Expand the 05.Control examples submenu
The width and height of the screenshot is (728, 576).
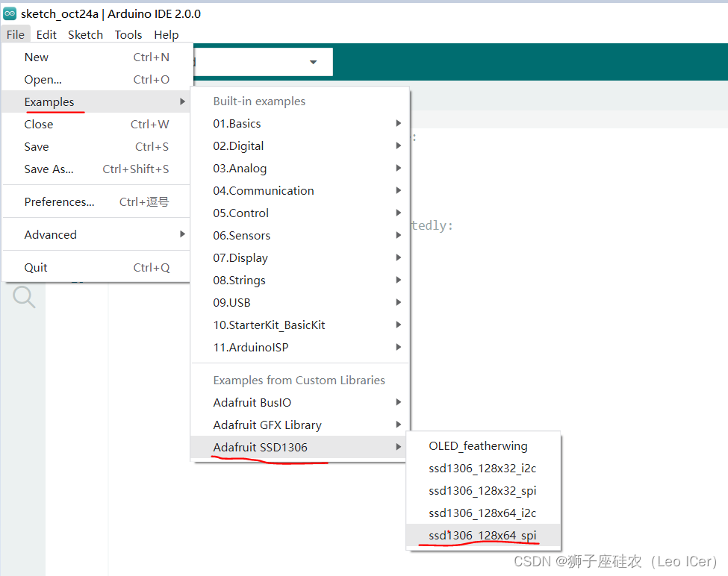(300, 213)
